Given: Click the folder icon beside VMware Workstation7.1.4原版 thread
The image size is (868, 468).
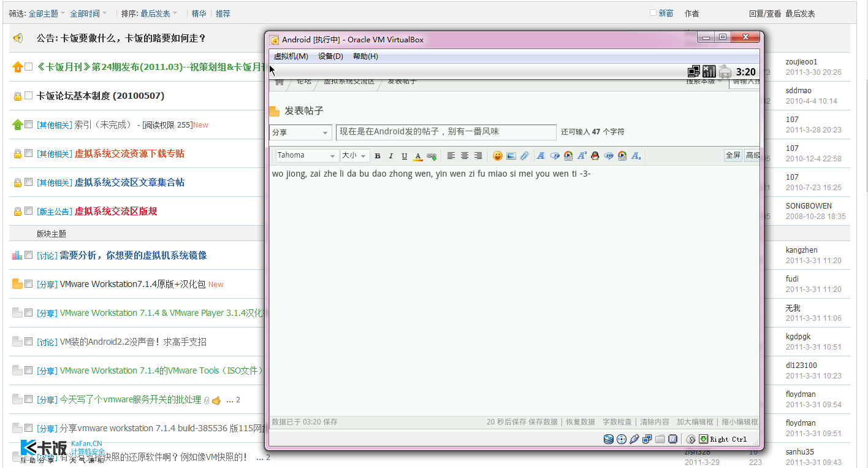Looking at the screenshot, I should (x=17, y=284).
